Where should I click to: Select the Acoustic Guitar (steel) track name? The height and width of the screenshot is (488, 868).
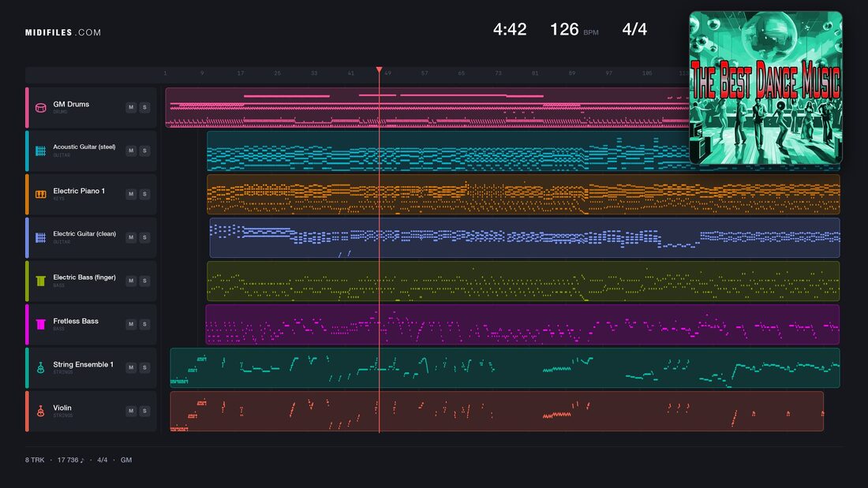(84, 147)
